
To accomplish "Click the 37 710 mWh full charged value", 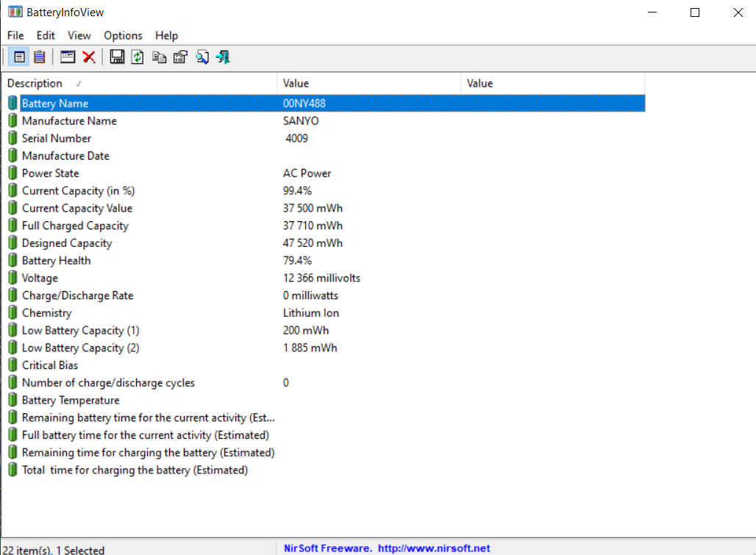I will [x=313, y=226].
